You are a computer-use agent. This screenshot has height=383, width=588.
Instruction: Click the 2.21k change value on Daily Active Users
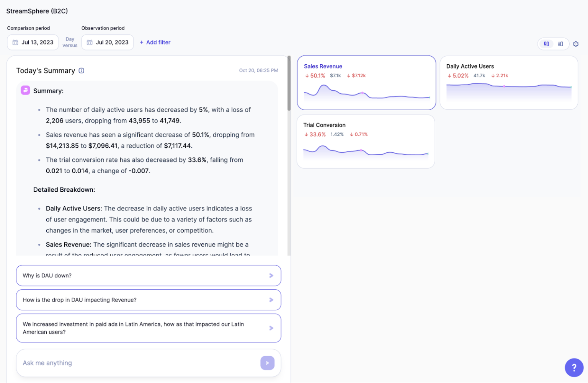(500, 76)
